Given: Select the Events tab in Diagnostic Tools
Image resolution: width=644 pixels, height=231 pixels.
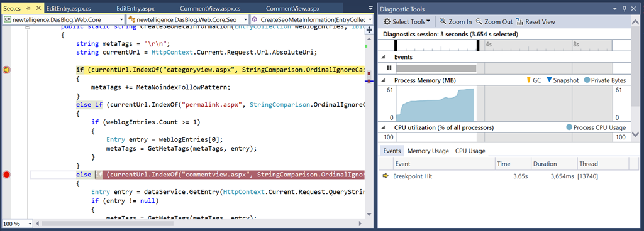Looking at the screenshot, I should (x=392, y=151).
